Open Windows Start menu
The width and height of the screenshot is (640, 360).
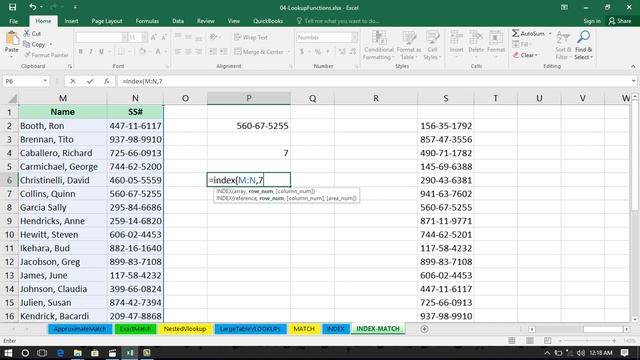click(x=8, y=353)
